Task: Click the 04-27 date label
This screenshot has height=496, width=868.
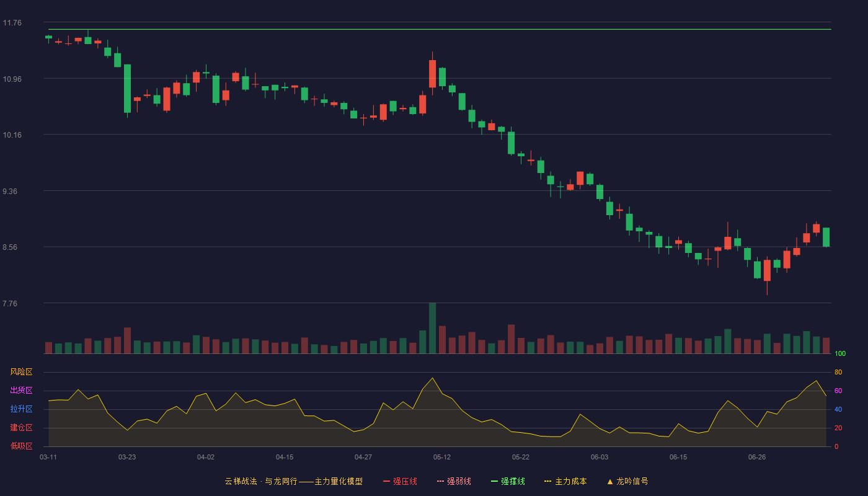Action: click(x=363, y=457)
